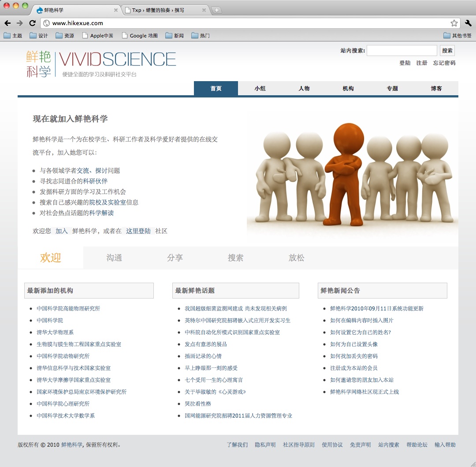Open the 其他书签 bookmarks folder
The height and width of the screenshot is (467, 476).
click(x=457, y=36)
